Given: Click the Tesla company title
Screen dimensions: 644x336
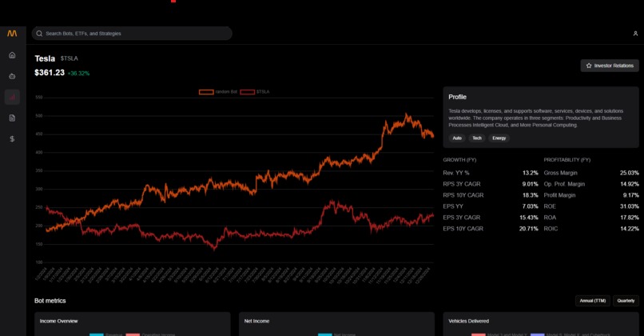Looking at the screenshot, I should coord(45,58).
